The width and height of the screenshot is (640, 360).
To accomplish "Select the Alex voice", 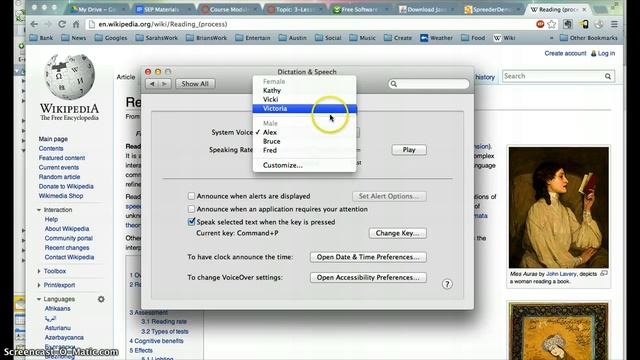I will pos(304,132).
